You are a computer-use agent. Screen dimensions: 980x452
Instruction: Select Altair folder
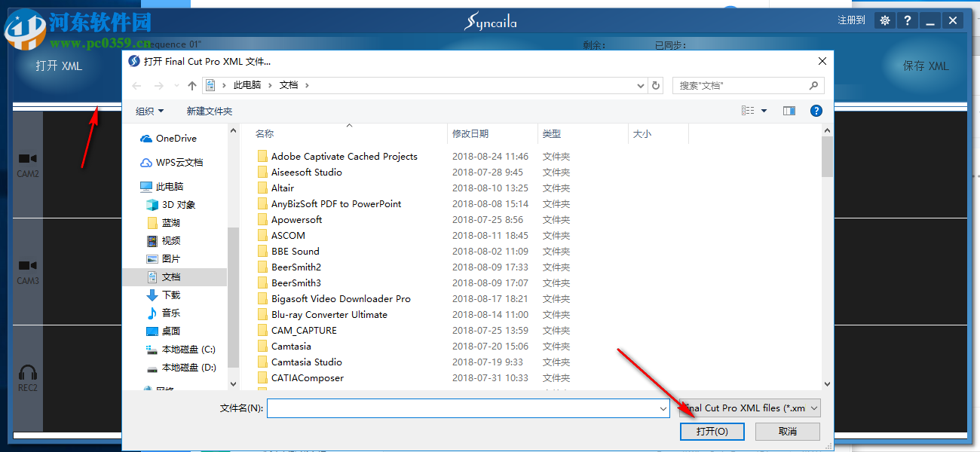pos(275,188)
